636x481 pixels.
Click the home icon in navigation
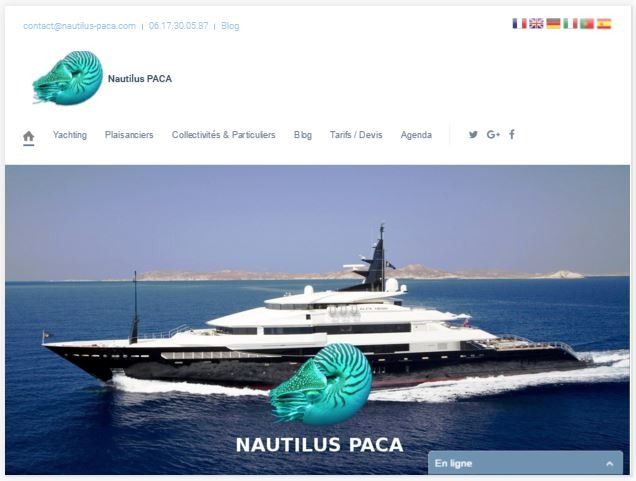28,136
